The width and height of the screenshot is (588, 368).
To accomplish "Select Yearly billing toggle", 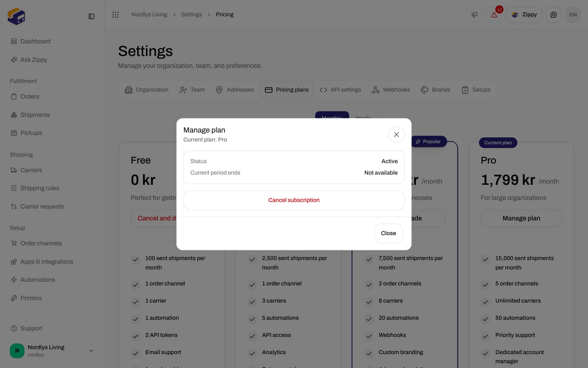I will point(363,115).
